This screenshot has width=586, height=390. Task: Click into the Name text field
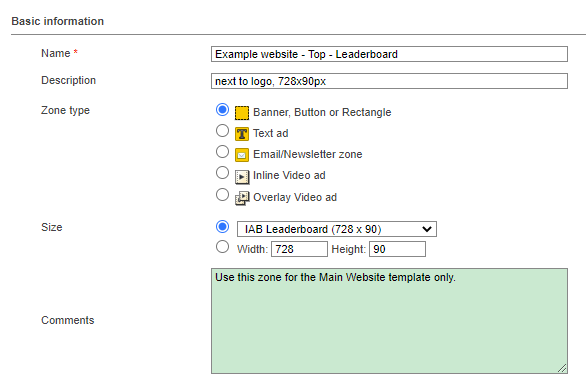pyautogui.click(x=389, y=54)
